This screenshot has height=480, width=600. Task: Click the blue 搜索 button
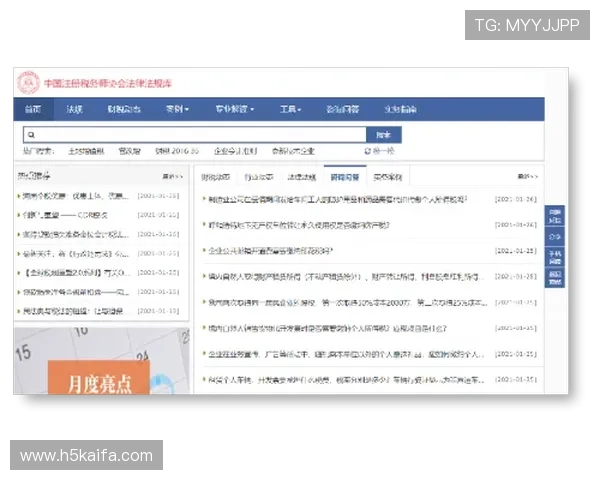[x=384, y=135]
